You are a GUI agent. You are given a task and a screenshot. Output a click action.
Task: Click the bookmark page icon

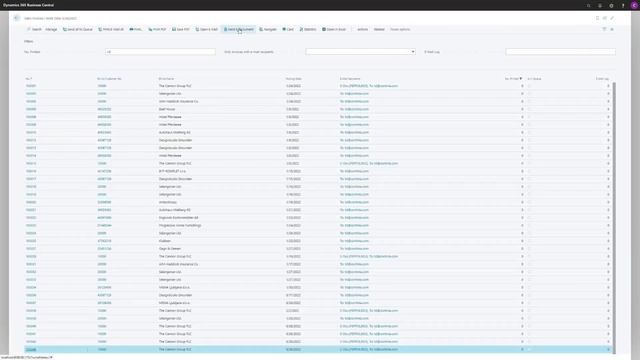point(597,18)
